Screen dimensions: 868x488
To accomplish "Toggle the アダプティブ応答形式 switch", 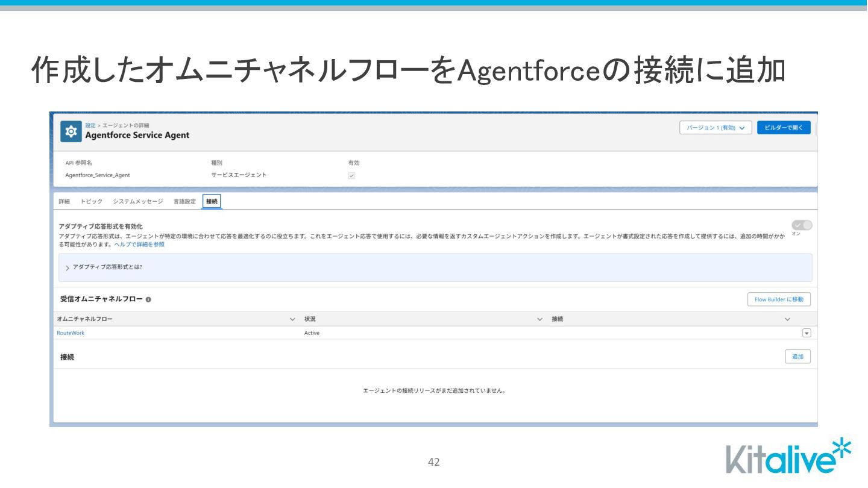I will [x=802, y=225].
